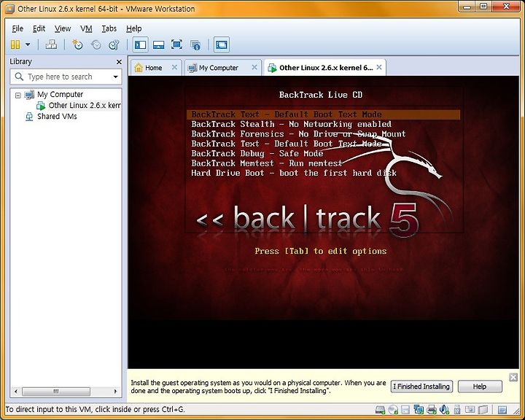The image size is (525, 420).
Task: Open the Help menu
Action: [134, 29]
